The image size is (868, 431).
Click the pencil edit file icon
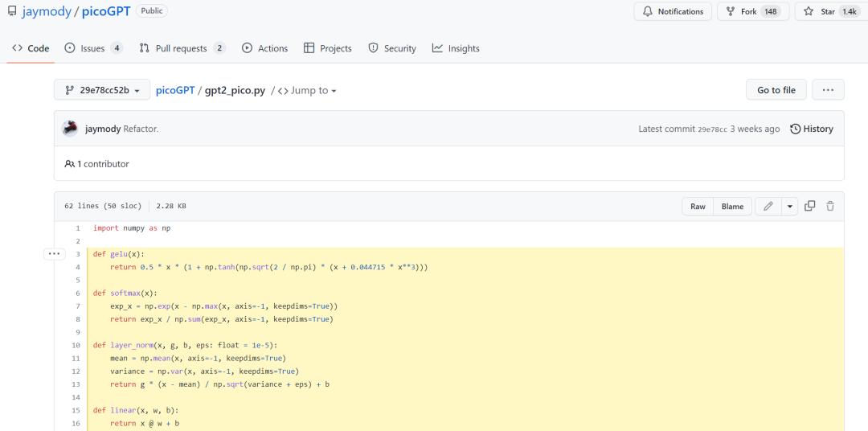pyautogui.click(x=768, y=207)
